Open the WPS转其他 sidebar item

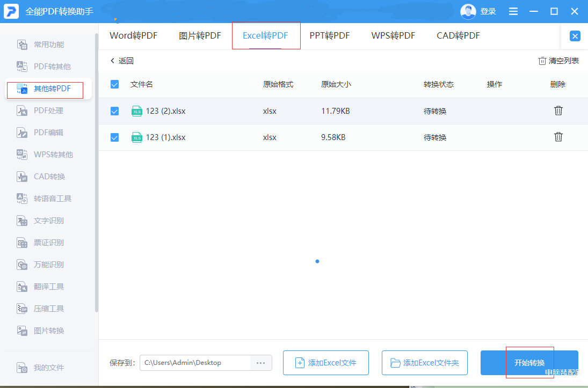pos(45,155)
